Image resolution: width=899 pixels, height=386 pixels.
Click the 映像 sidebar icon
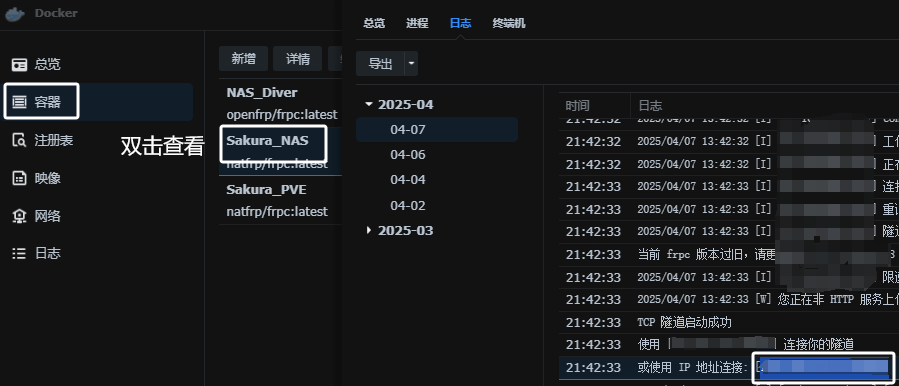(19, 178)
